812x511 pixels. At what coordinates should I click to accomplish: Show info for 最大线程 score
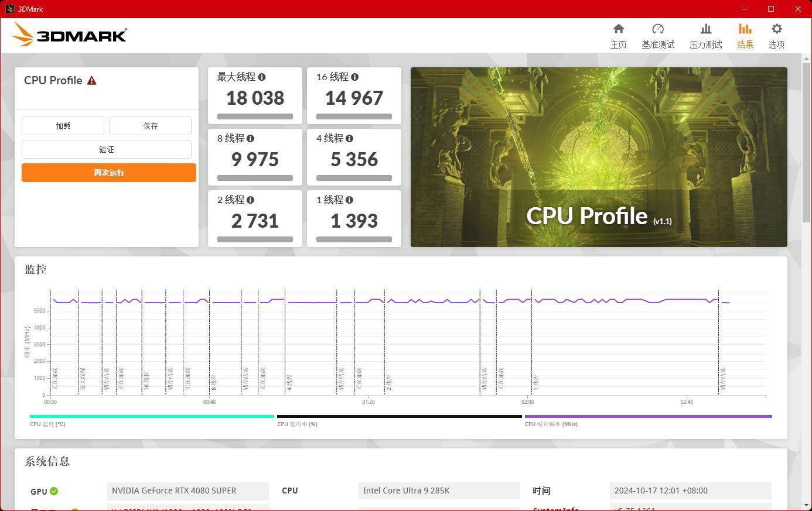(262, 77)
